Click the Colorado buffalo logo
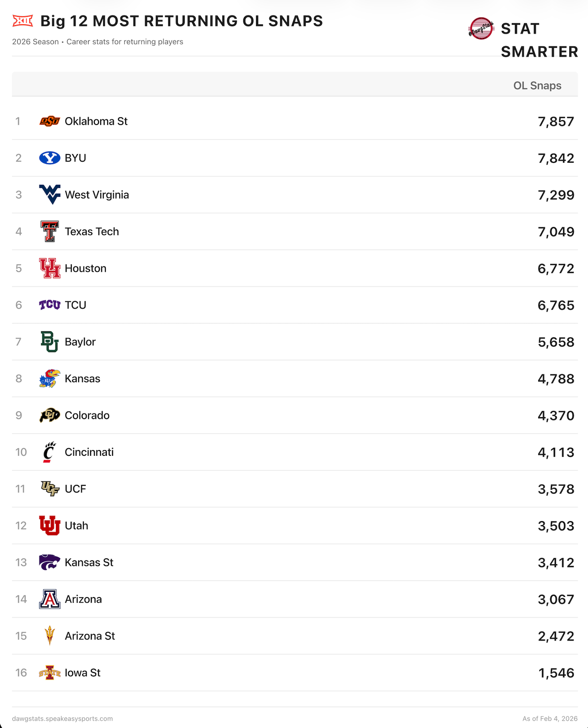Screen dimensions: 588x728 (x=49, y=415)
